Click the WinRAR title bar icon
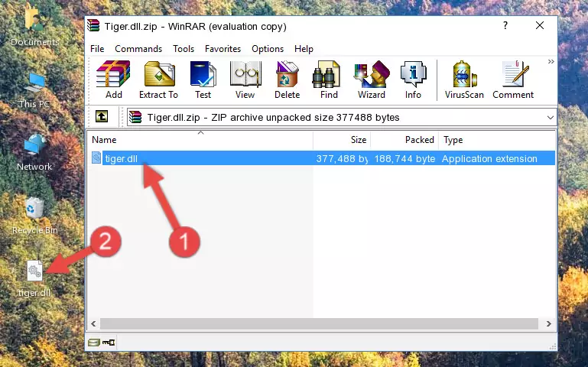The image size is (588, 367). pos(93,26)
